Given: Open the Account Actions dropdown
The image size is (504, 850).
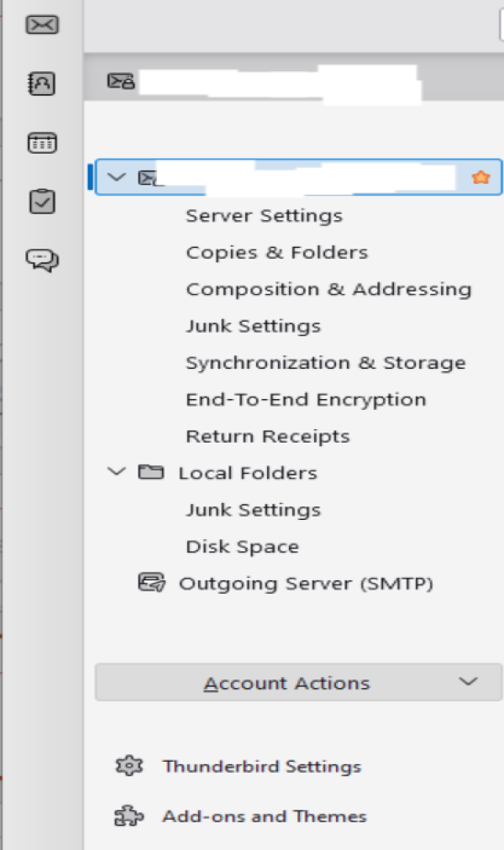Looking at the screenshot, I should pyautogui.click(x=298, y=683).
